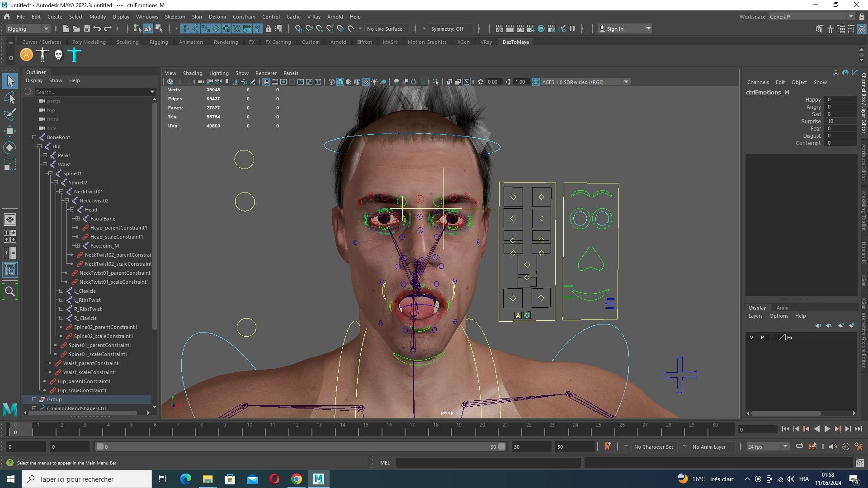Click the skull icon on DazToMaya shelf
Image resolution: width=868 pixels, height=488 pixels.
[58, 55]
